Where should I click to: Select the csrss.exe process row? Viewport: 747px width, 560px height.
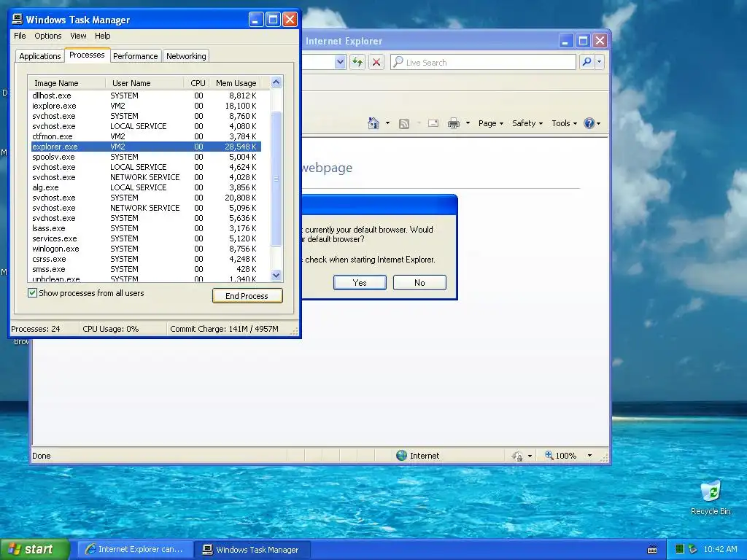(146, 259)
